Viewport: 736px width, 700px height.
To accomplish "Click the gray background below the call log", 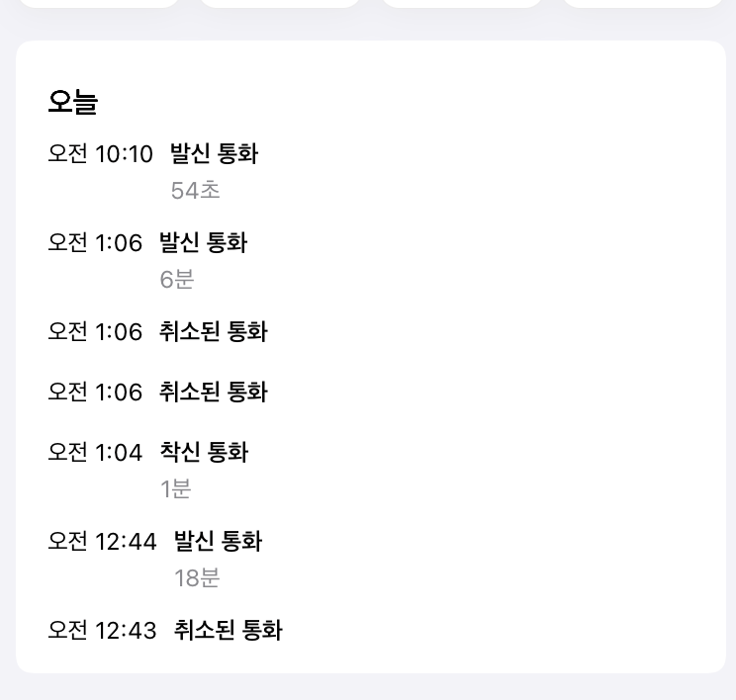I will pyautogui.click(x=368, y=687).
